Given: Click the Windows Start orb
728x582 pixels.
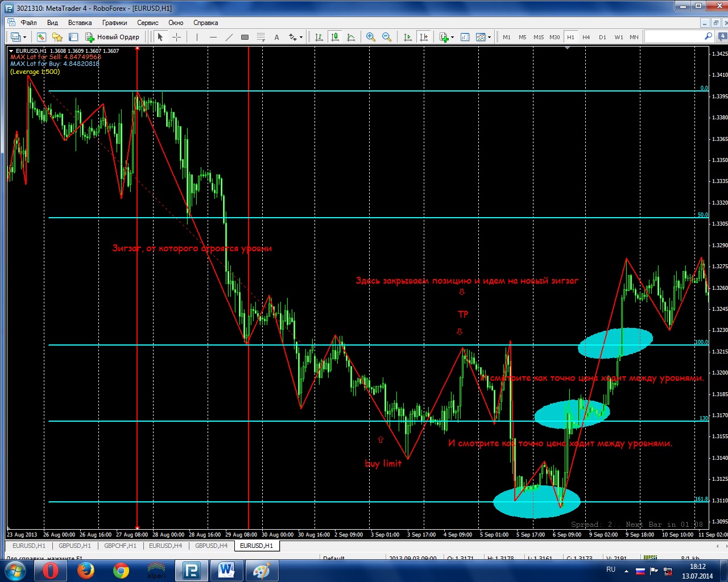Looking at the screenshot, I should pyautogui.click(x=15, y=570).
